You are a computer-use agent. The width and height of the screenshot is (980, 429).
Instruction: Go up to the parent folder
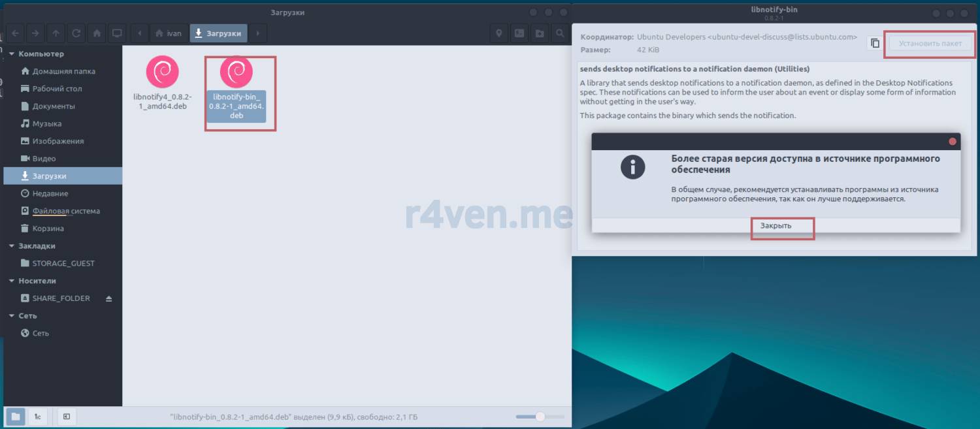pos(56,33)
